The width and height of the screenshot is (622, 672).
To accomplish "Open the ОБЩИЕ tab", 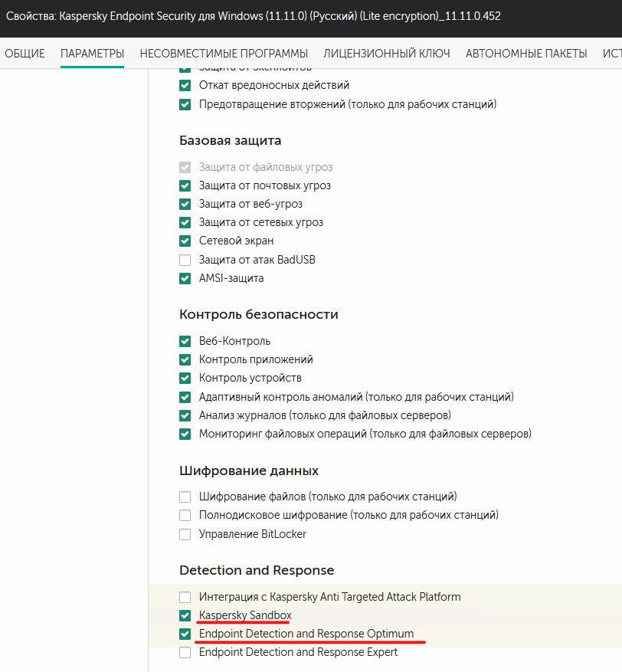I will click(25, 54).
